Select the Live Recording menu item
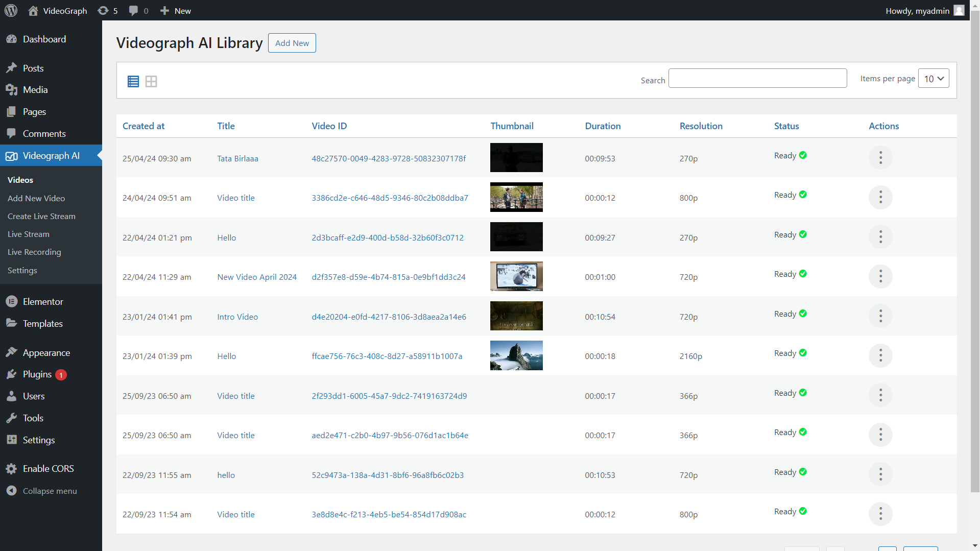The height and width of the screenshot is (551, 980). 34,252
